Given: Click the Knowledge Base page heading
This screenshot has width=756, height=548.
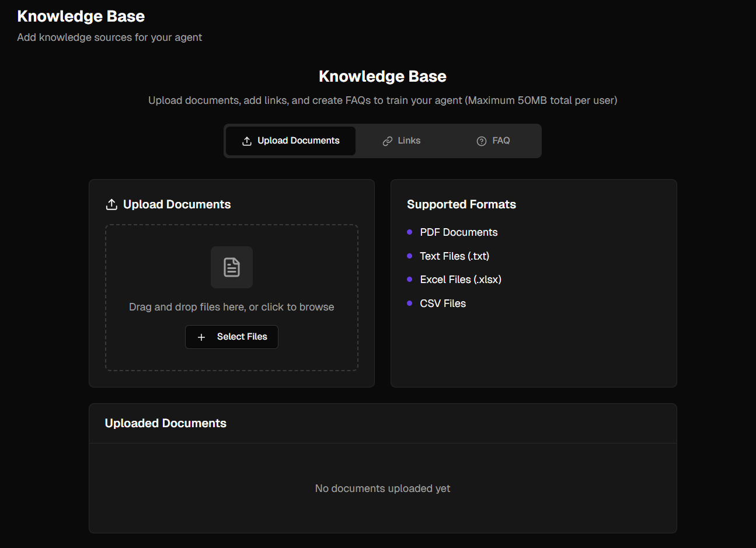Looking at the screenshot, I should [81, 16].
